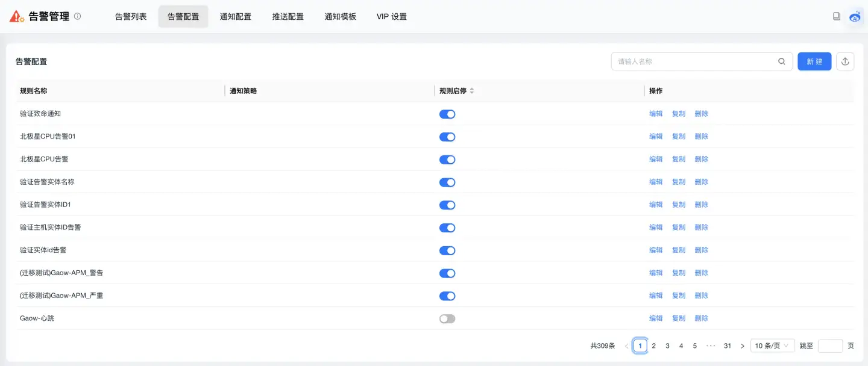Expand hidden pages via ellipsis in pagination
This screenshot has height=366, width=868.
click(x=711, y=345)
